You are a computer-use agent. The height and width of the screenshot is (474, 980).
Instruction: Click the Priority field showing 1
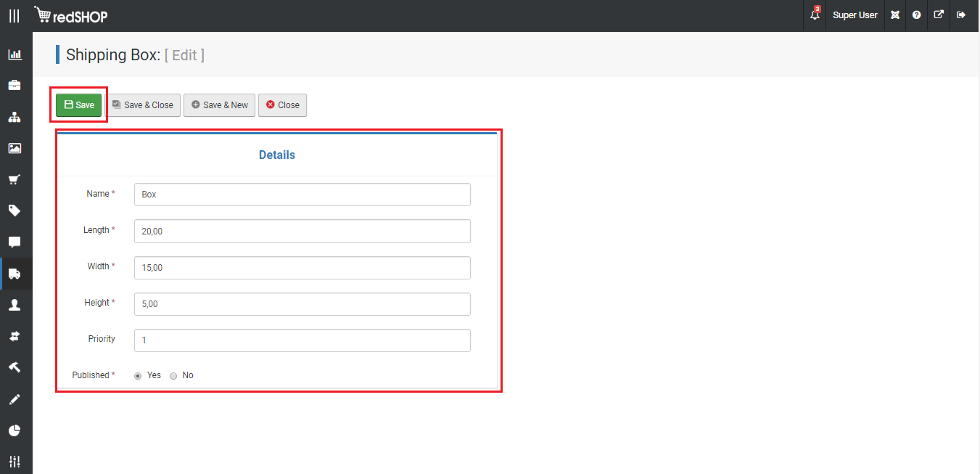tap(302, 340)
